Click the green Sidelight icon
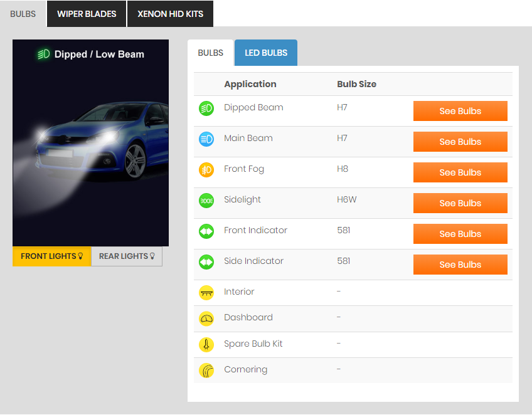 [206, 201]
